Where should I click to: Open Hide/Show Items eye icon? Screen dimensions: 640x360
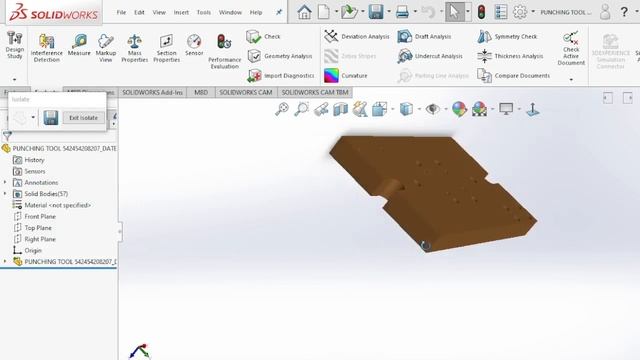tap(433, 109)
